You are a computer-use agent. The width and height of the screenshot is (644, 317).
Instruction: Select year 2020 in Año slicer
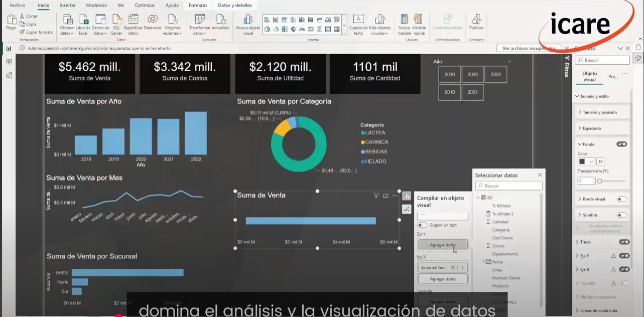(x=472, y=74)
